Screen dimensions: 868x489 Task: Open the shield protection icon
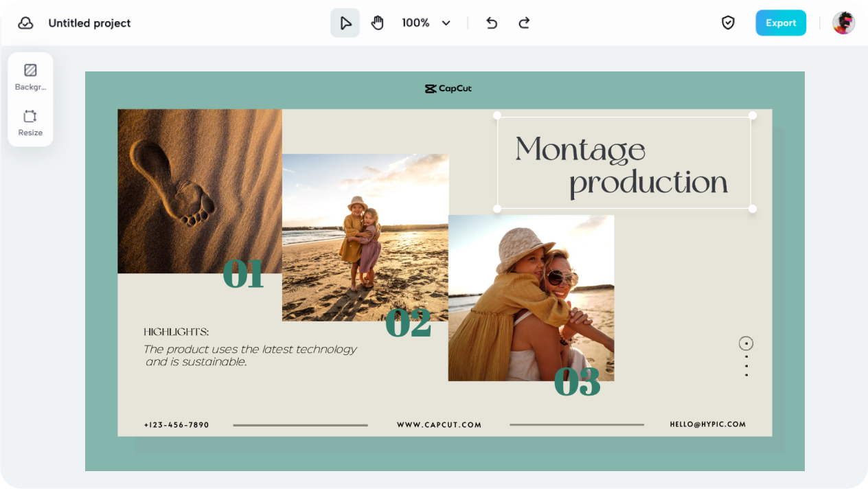pyautogui.click(x=728, y=23)
